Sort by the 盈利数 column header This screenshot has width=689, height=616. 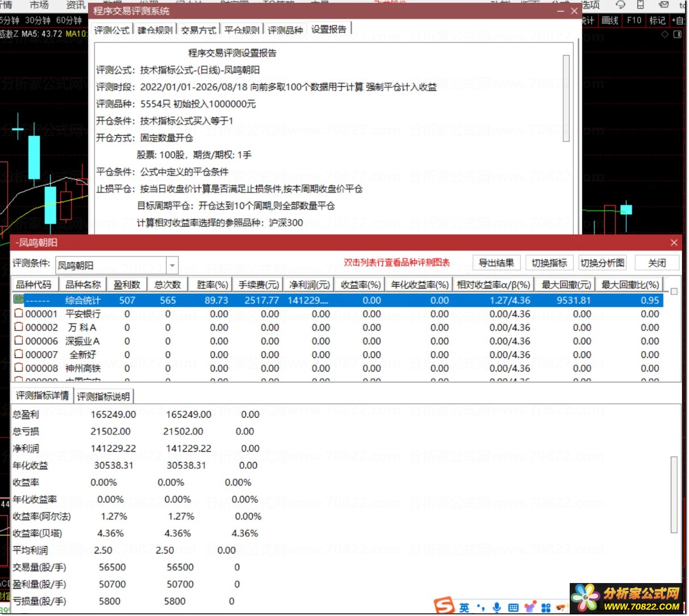click(127, 284)
